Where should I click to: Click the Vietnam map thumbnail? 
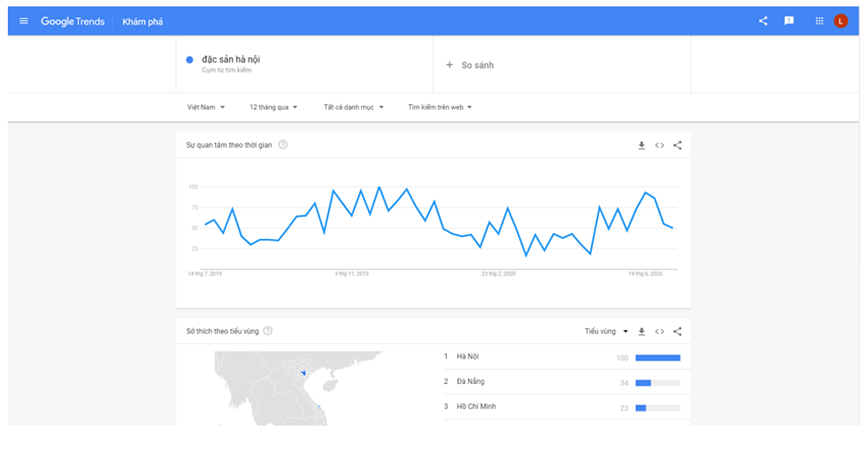[x=299, y=388]
